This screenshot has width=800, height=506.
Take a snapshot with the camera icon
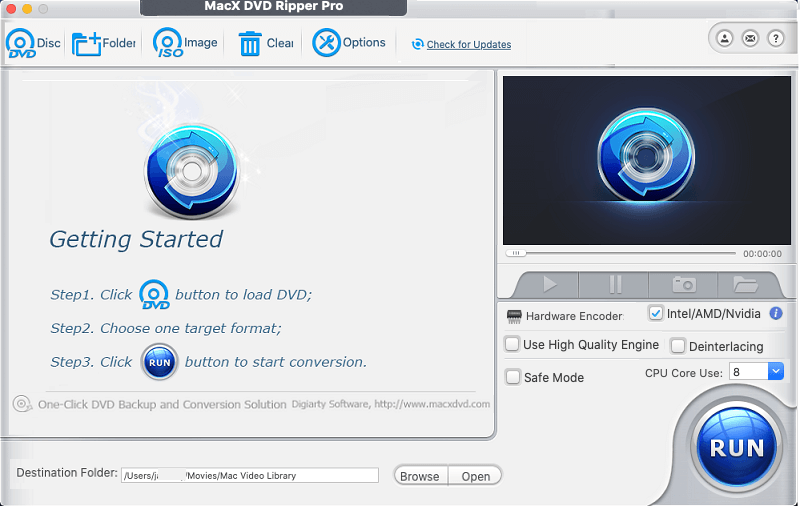(684, 285)
